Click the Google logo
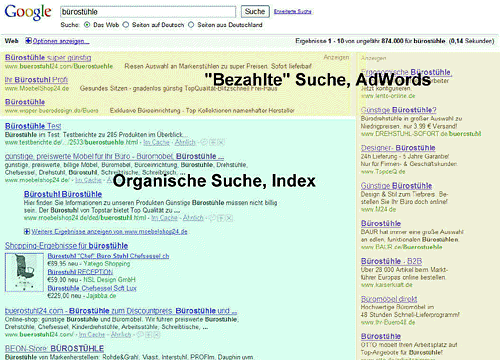 pyautogui.click(x=28, y=12)
